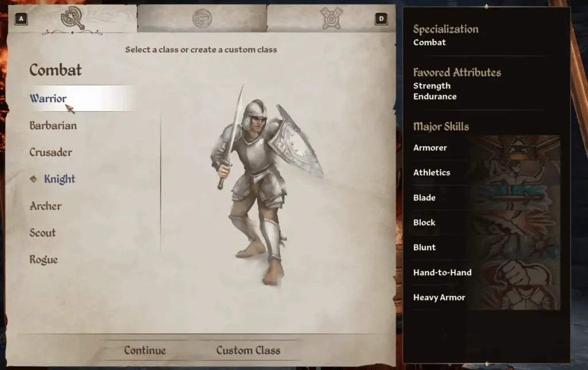
Task: Switch to the Magic eye tab icon
Action: point(202,18)
